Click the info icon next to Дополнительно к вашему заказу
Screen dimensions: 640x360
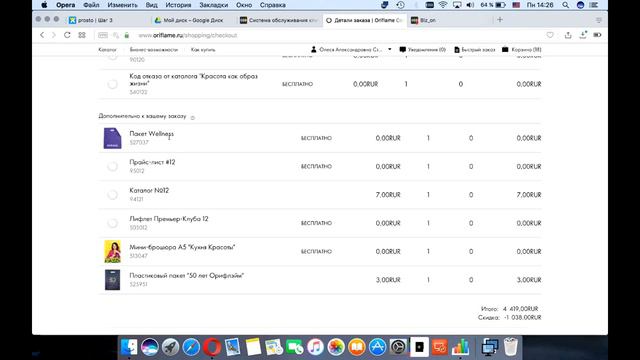coord(193,118)
